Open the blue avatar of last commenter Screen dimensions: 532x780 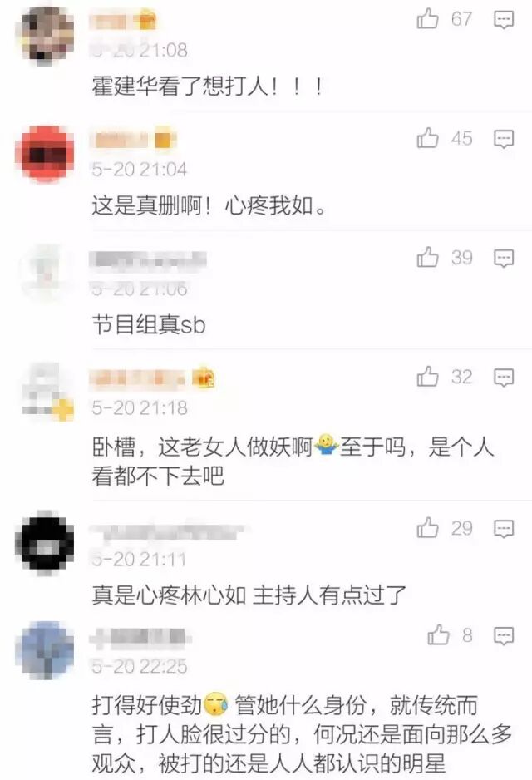coord(45,650)
